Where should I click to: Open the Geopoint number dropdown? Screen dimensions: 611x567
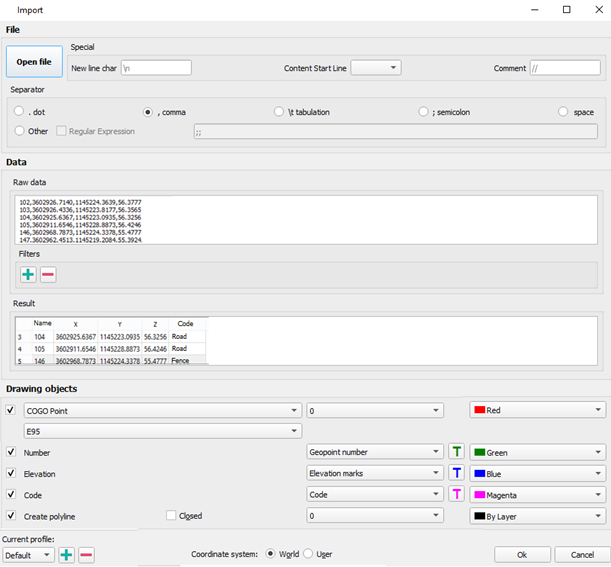coord(374,452)
